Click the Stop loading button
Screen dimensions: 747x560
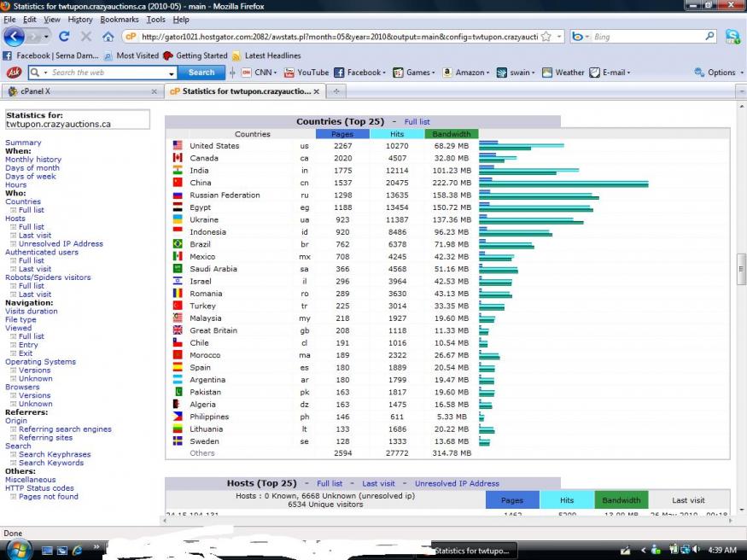(85, 37)
